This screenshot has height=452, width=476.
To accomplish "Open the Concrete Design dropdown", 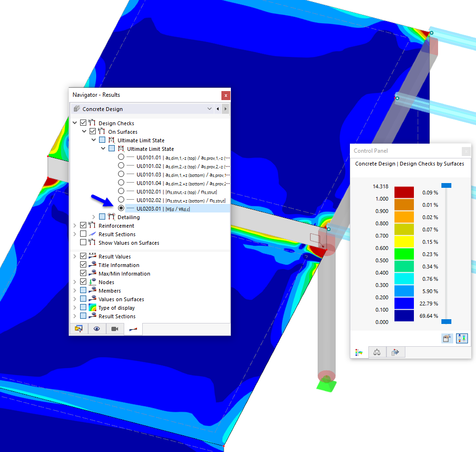I will (x=209, y=109).
